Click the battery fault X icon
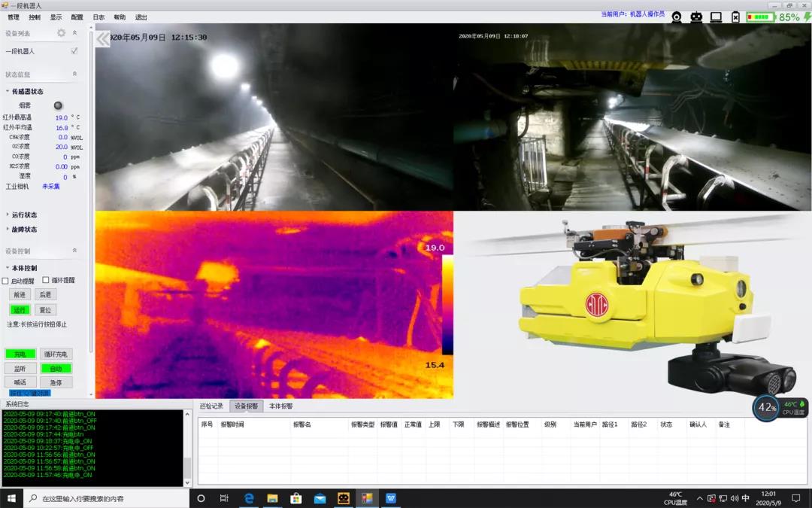The height and width of the screenshot is (508, 812). point(735,17)
